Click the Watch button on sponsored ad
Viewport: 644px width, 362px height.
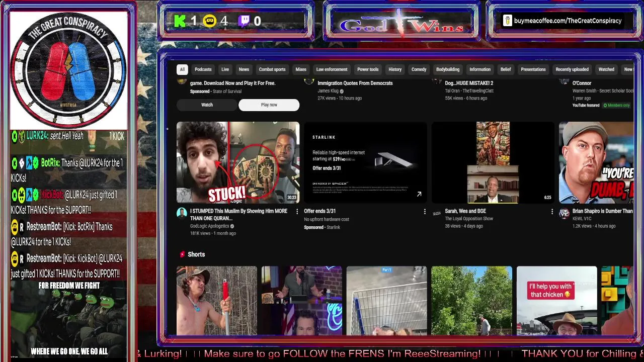(207, 105)
